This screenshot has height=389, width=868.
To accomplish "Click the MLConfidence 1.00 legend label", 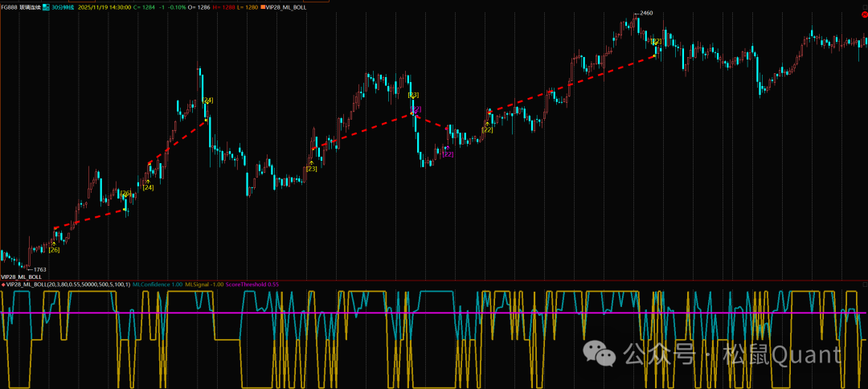I will coord(158,285).
